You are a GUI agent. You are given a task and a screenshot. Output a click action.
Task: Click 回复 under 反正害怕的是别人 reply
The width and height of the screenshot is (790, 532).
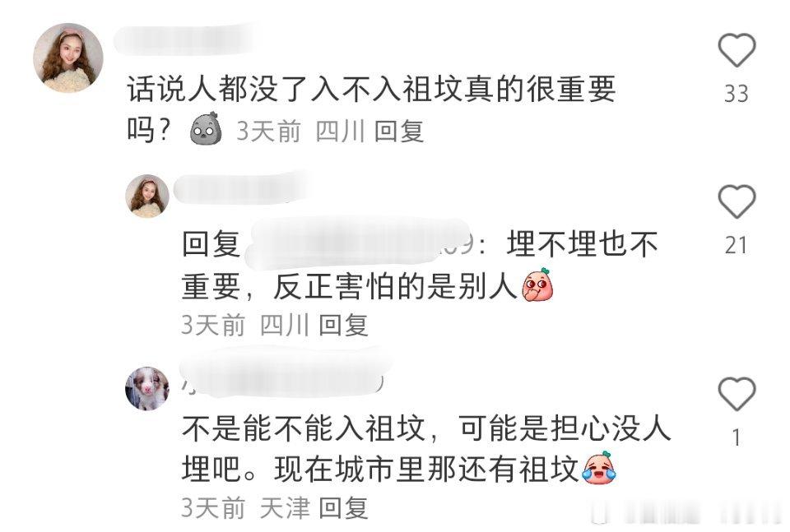344,325
